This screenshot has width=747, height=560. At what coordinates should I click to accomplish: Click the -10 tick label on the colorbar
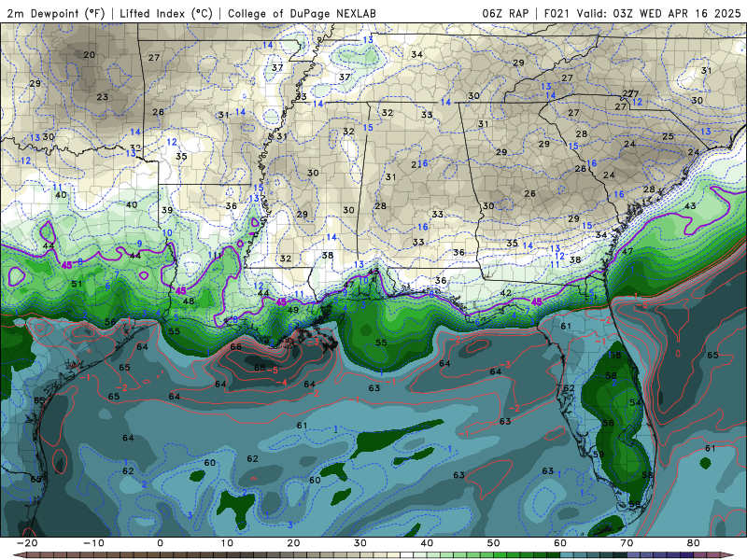[x=93, y=543]
